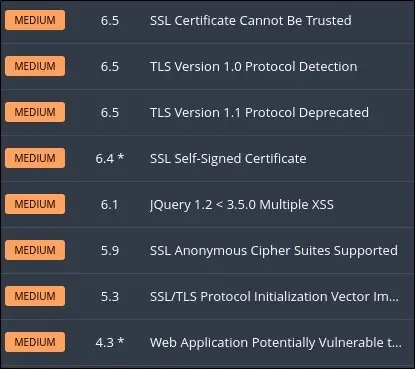Click MEDIUM badge for Web Application row
Viewport: 415px width, 369px height.
pos(35,342)
